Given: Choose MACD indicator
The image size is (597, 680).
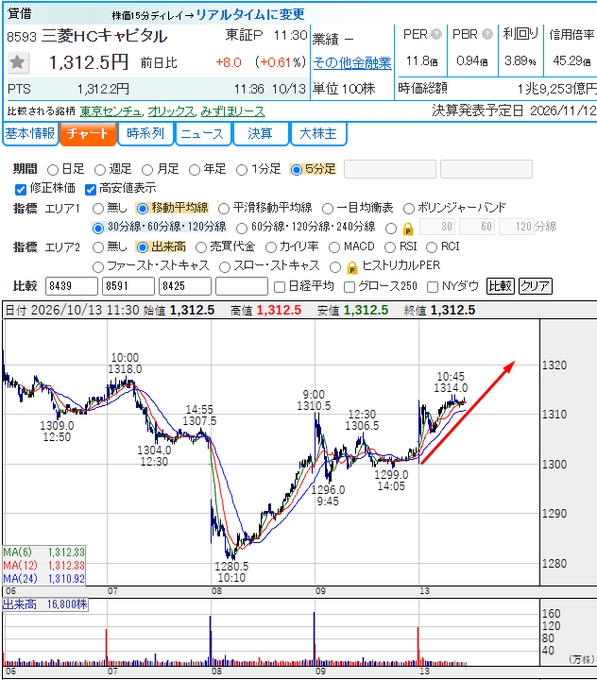Looking at the screenshot, I should tap(334, 247).
